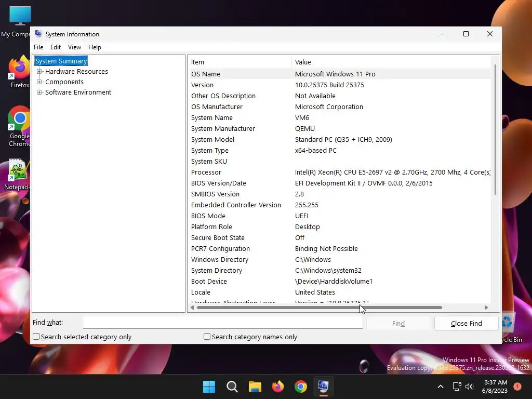This screenshot has height=399, width=532.
Task: Select the Boot Device row
Action: pos(340,281)
